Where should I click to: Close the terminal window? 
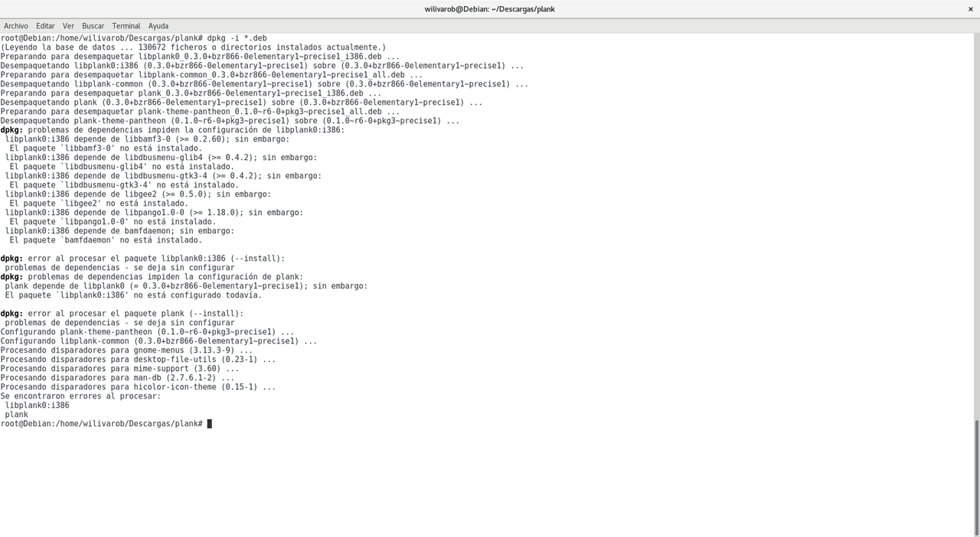970,8
